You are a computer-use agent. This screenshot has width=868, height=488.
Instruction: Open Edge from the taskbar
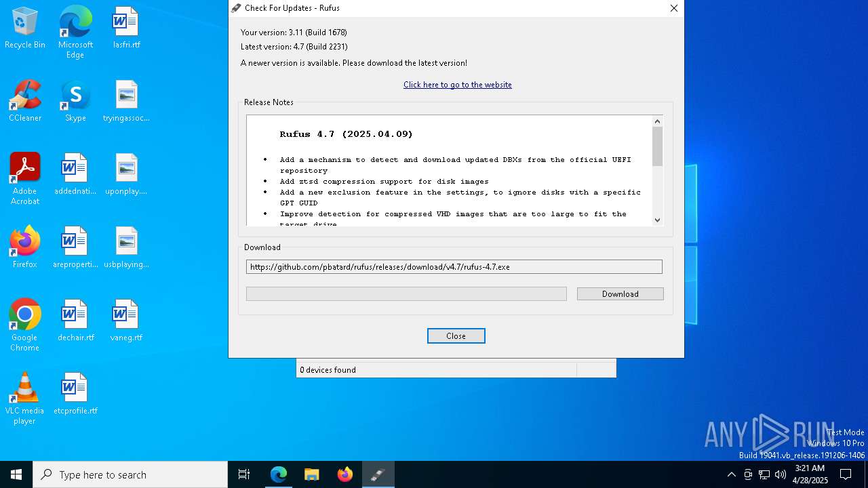pos(279,474)
